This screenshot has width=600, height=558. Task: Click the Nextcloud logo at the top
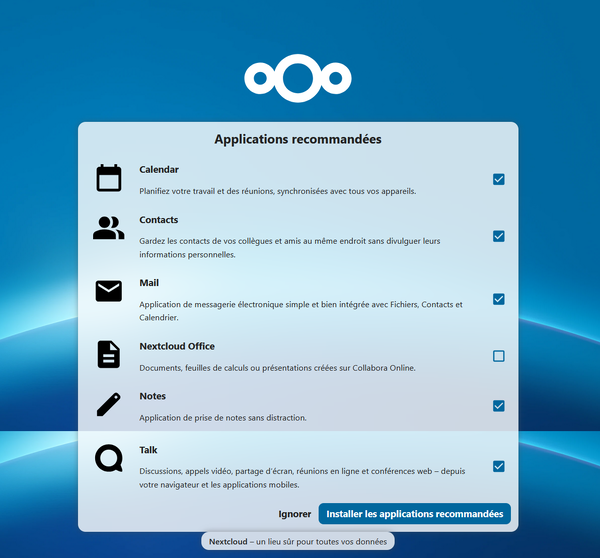point(298,78)
